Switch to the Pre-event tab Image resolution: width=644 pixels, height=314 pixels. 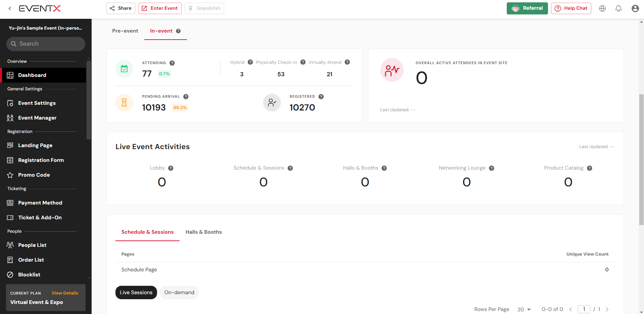[125, 31]
